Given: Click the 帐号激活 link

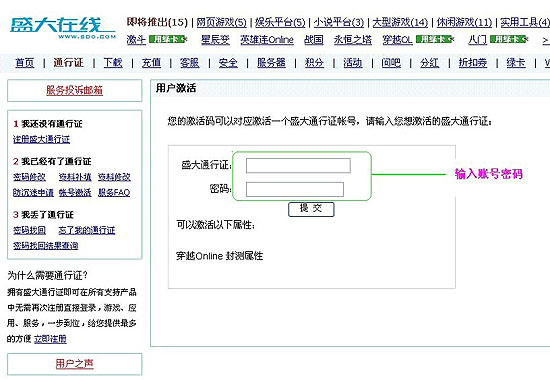Looking at the screenshot, I should click(75, 192).
